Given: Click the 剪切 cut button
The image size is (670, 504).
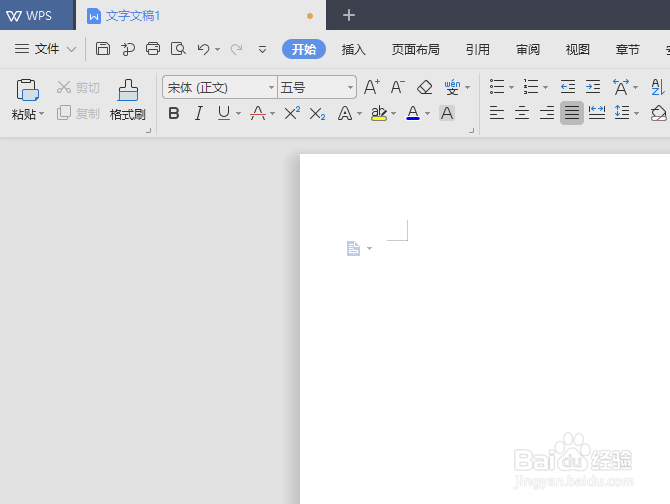Looking at the screenshot, I should [78, 88].
